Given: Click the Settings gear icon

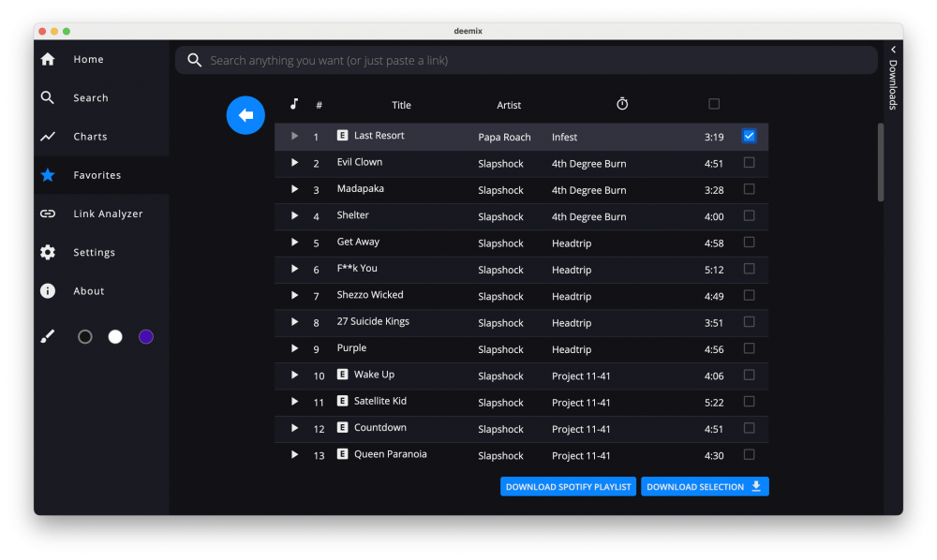Looking at the screenshot, I should click(48, 252).
